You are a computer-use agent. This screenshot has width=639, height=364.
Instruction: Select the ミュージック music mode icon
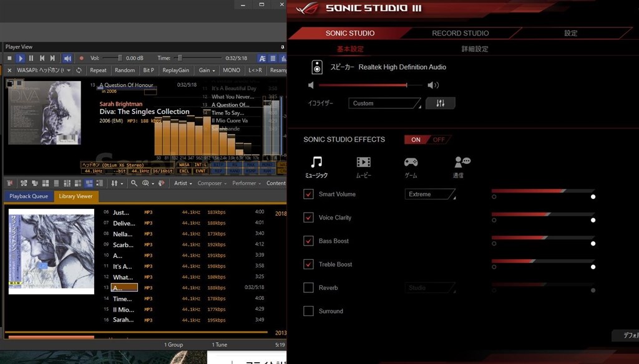click(x=316, y=167)
